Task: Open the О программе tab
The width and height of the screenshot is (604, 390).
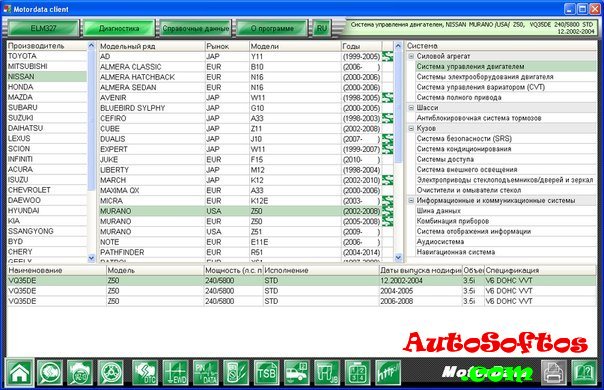Action: pos(272,28)
